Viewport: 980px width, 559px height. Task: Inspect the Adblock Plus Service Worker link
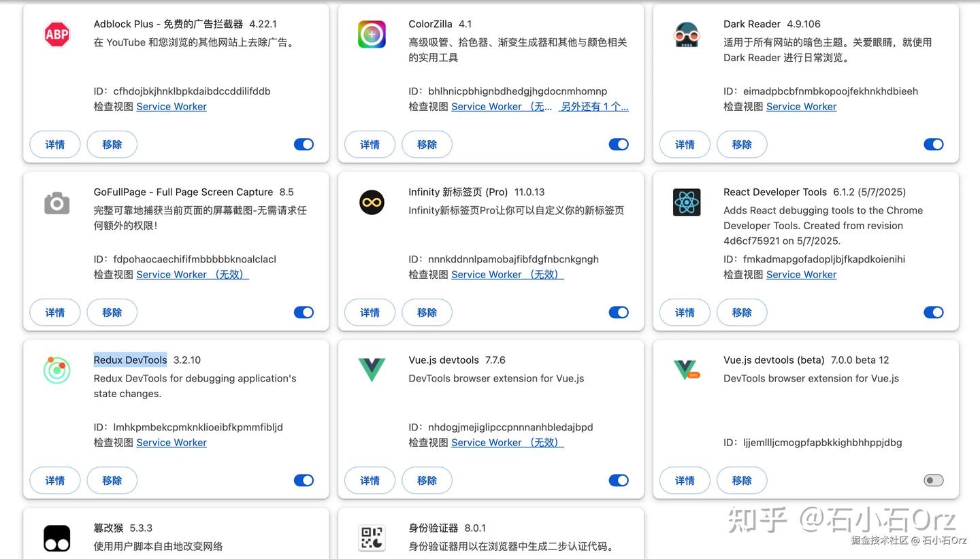(x=171, y=106)
